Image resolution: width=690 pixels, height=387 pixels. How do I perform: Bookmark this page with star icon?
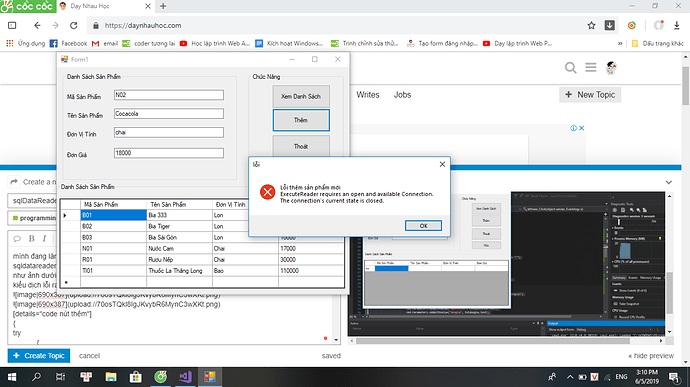[591, 26]
